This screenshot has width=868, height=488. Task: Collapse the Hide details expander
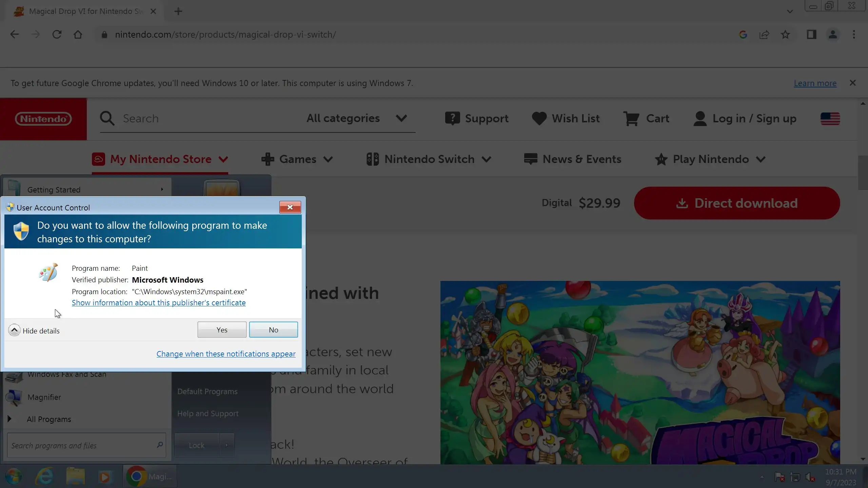coord(14,330)
